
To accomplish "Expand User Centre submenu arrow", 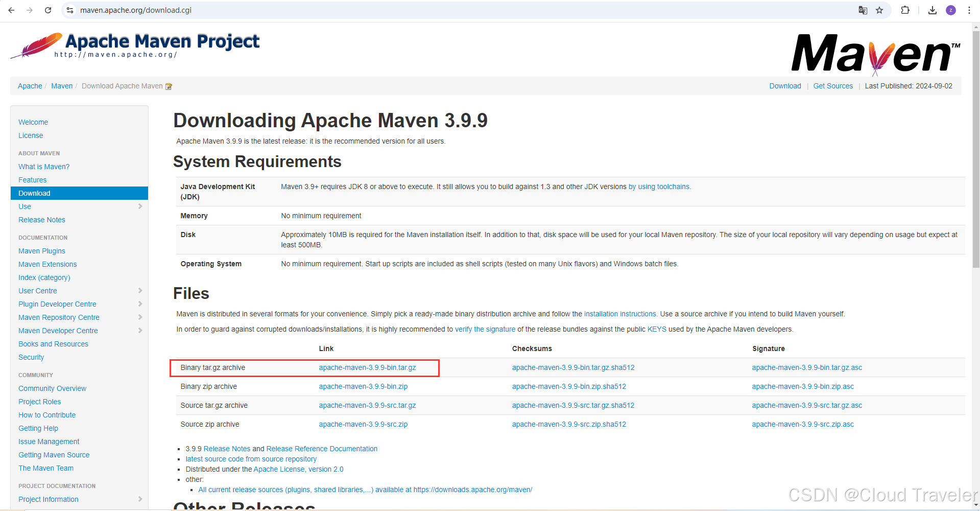I will [140, 291].
